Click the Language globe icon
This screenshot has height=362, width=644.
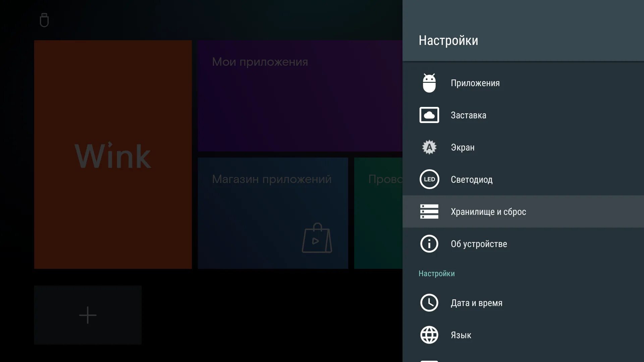429,335
